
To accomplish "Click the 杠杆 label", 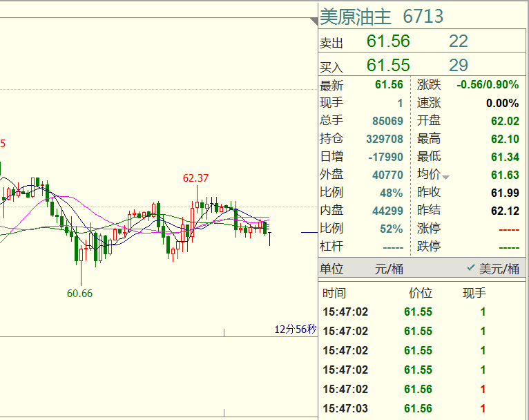I will (331, 246).
